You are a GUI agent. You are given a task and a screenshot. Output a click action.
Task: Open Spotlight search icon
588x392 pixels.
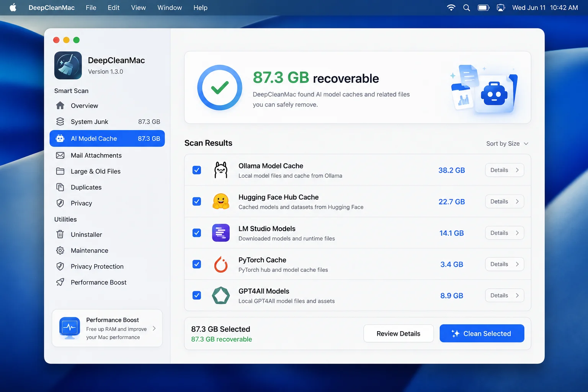pyautogui.click(x=467, y=8)
